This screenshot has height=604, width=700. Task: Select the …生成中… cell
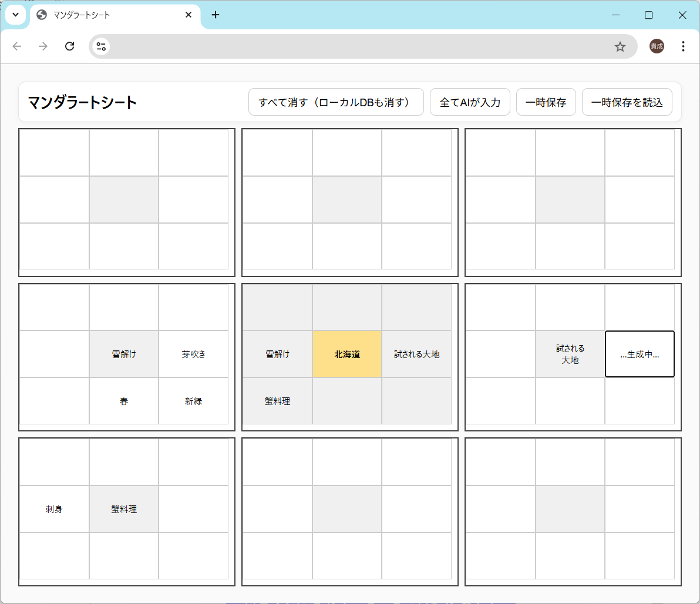tap(640, 354)
